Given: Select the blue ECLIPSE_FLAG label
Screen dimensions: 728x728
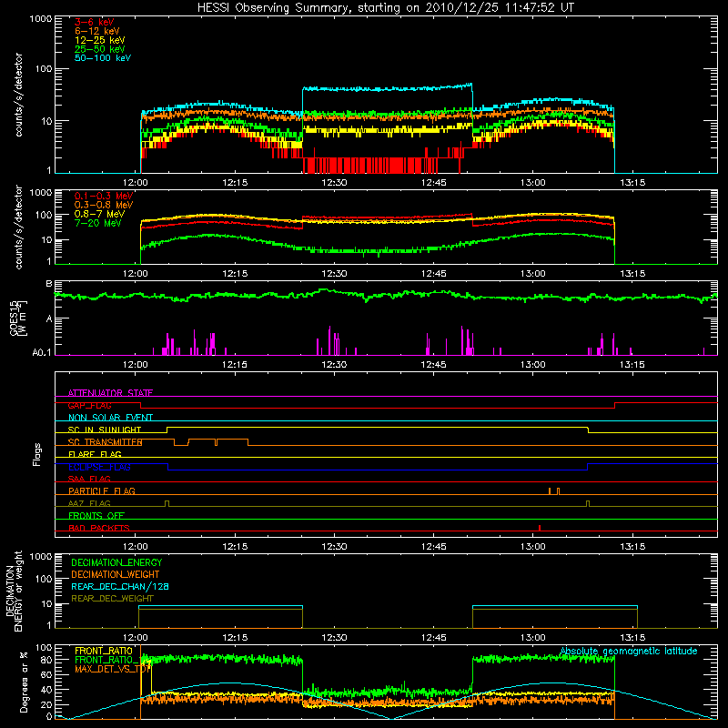Looking at the screenshot, I should pyautogui.click(x=99, y=467).
